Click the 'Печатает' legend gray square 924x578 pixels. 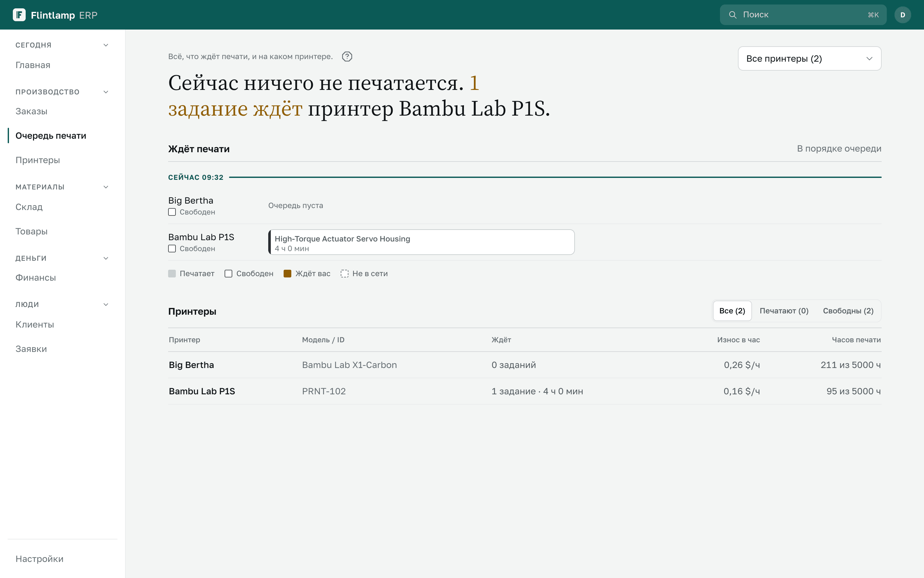(172, 274)
